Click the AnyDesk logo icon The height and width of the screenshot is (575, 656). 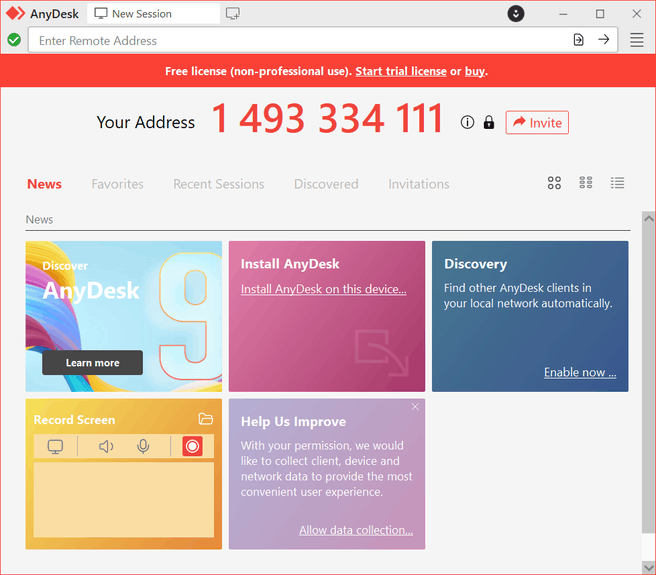15,13
